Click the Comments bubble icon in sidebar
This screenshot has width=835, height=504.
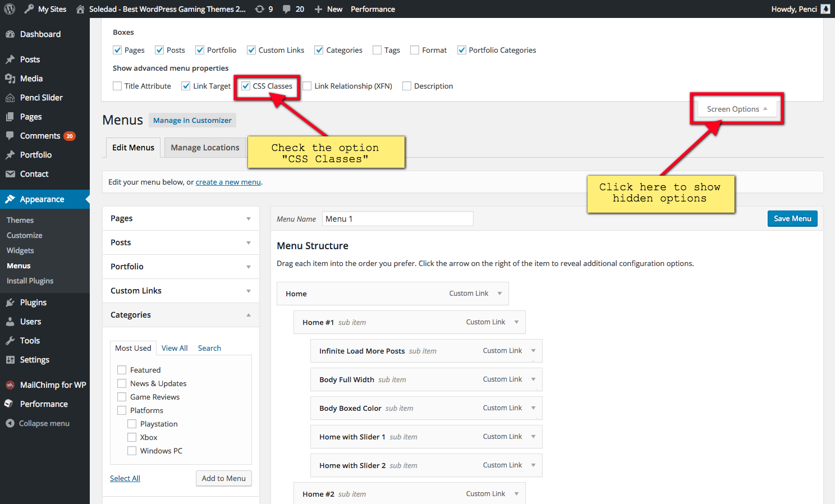[10, 136]
